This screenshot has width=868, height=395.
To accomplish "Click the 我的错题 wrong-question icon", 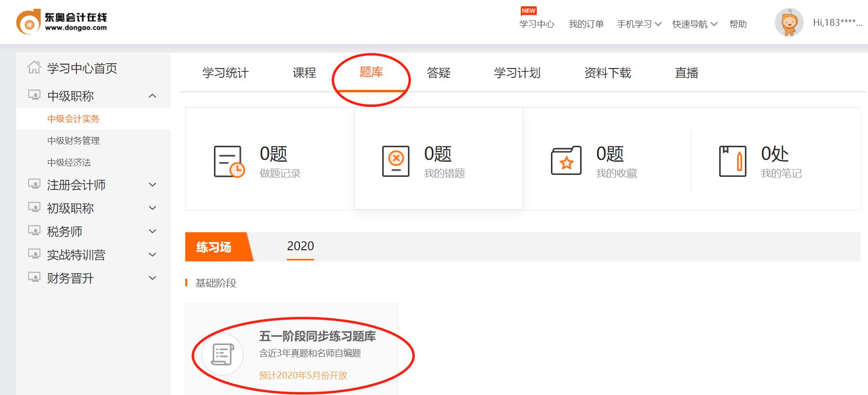I will click(396, 161).
